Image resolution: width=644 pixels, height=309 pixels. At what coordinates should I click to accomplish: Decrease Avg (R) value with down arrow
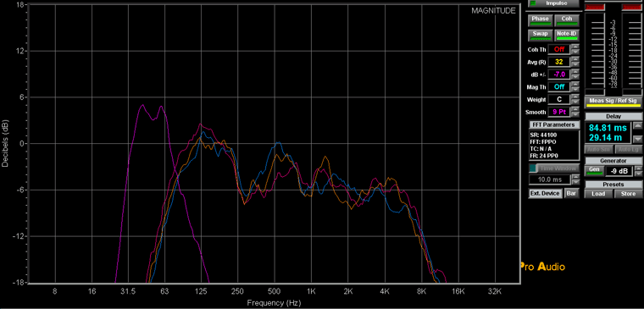pos(575,65)
